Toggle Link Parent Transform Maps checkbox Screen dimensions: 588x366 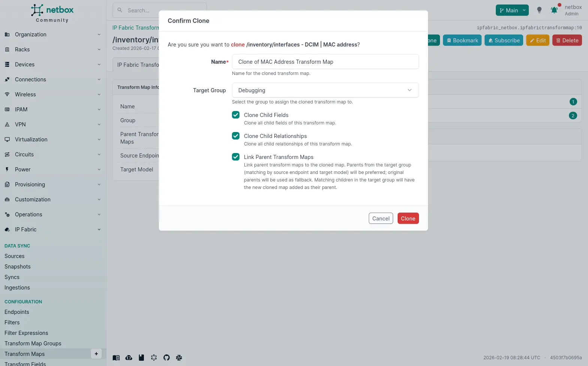coord(236,157)
